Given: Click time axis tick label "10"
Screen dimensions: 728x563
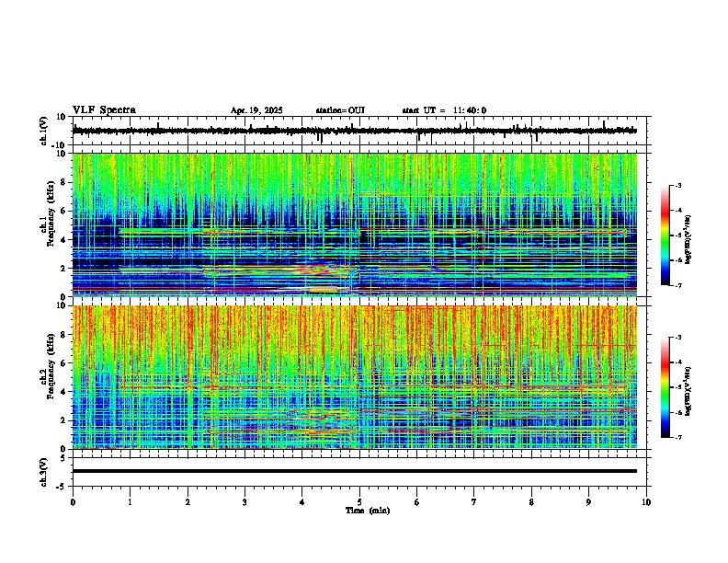Looking at the screenshot, I should (646, 502).
